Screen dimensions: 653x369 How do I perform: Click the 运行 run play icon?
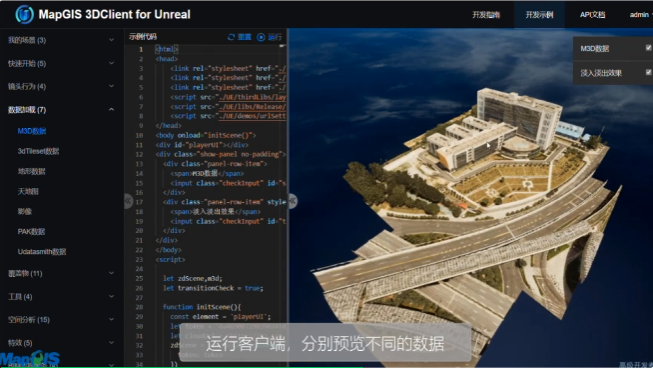point(261,37)
